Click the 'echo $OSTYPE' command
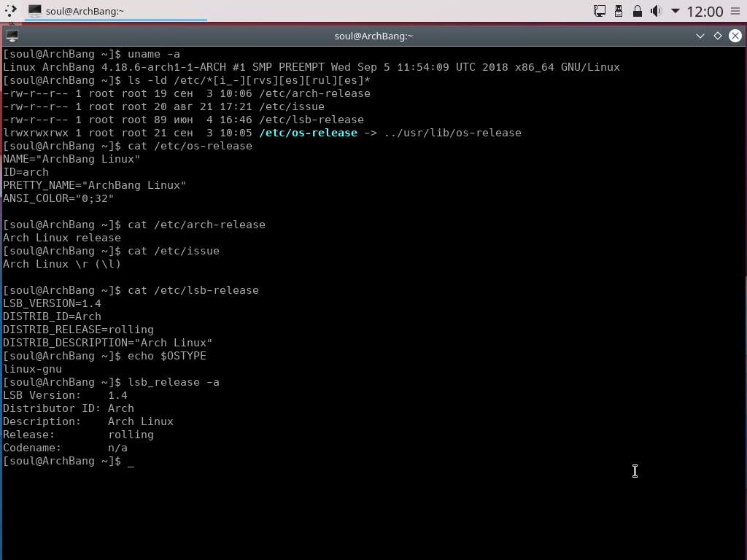This screenshot has width=747, height=560. point(167,356)
